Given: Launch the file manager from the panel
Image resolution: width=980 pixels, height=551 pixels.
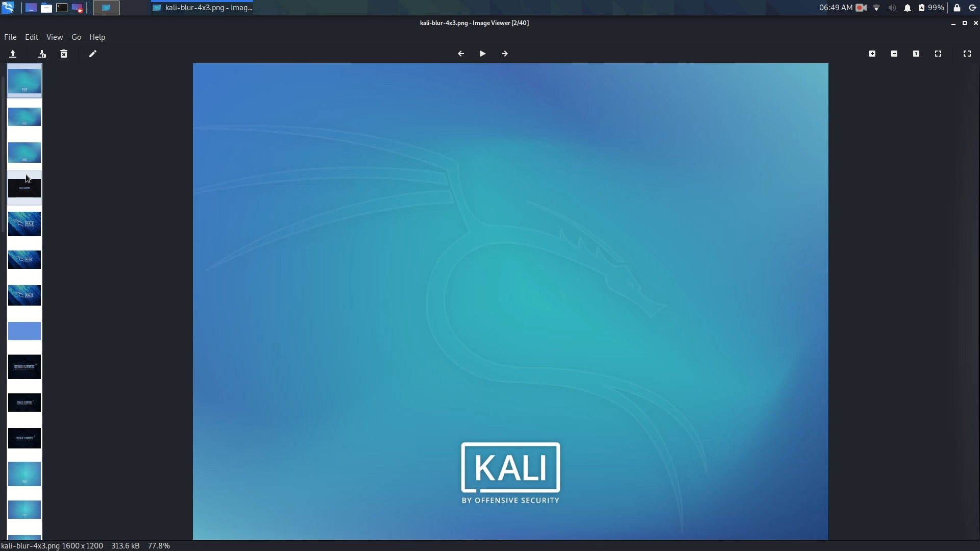Looking at the screenshot, I should 46,8.
